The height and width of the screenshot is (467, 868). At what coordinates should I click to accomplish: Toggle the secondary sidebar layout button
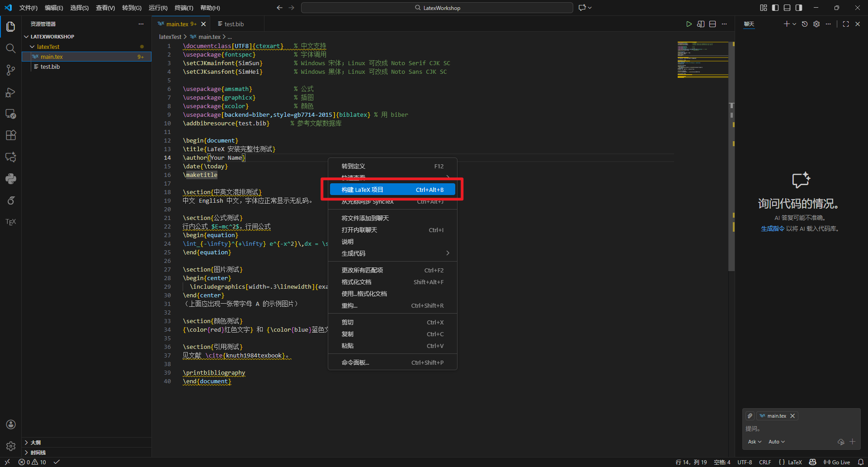click(x=799, y=8)
